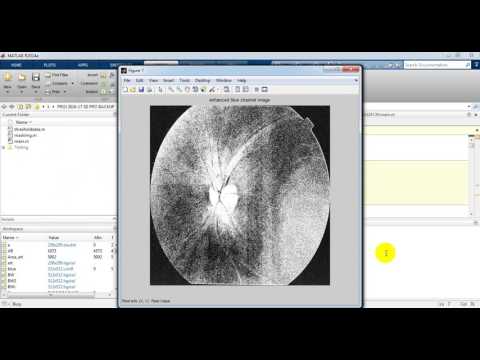Open the dropdown arrow under the Save button
480x360 pixels.
pos(36,92)
